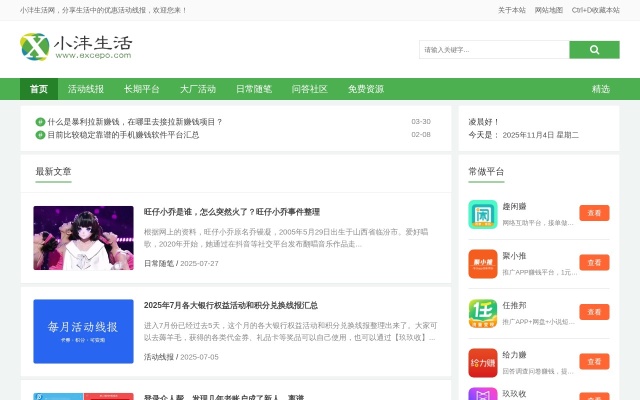Click 查看 button next to 趣闲赚
The width and height of the screenshot is (640, 400).
tap(594, 213)
